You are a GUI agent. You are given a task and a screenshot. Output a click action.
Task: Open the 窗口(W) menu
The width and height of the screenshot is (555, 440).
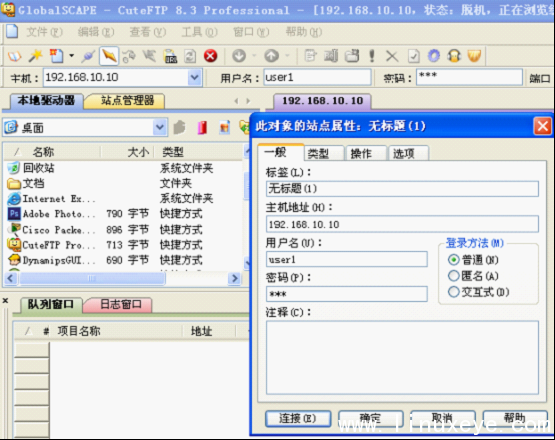(251, 32)
